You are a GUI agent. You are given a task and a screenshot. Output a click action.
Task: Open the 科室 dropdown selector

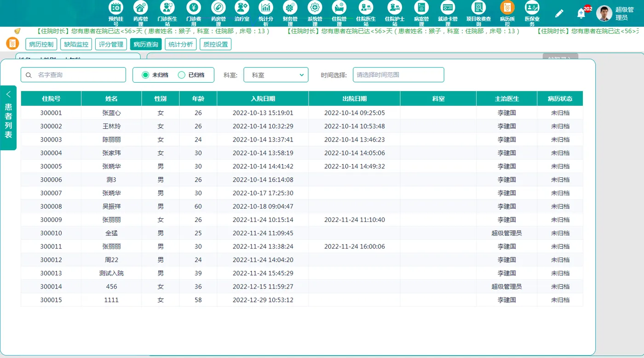pyautogui.click(x=276, y=75)
